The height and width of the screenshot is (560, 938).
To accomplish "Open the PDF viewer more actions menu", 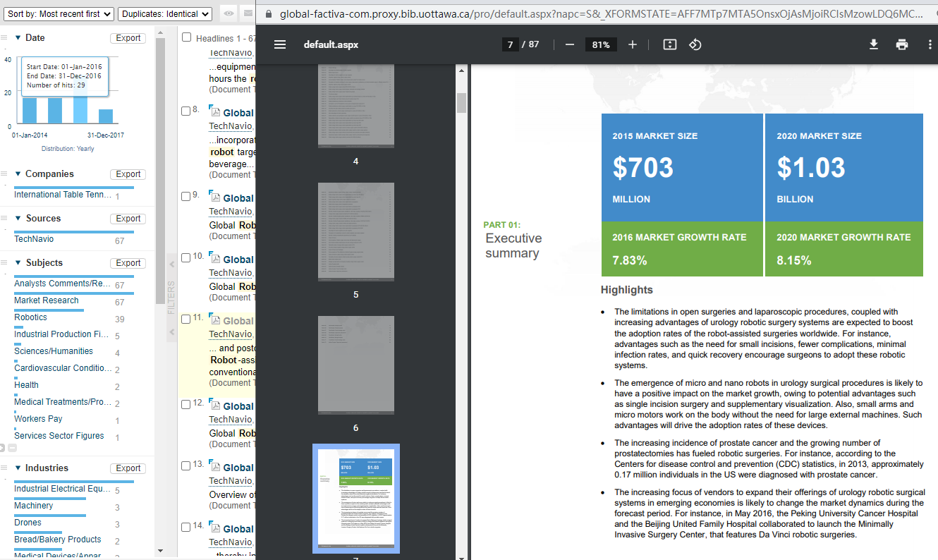I will [930, 44].
